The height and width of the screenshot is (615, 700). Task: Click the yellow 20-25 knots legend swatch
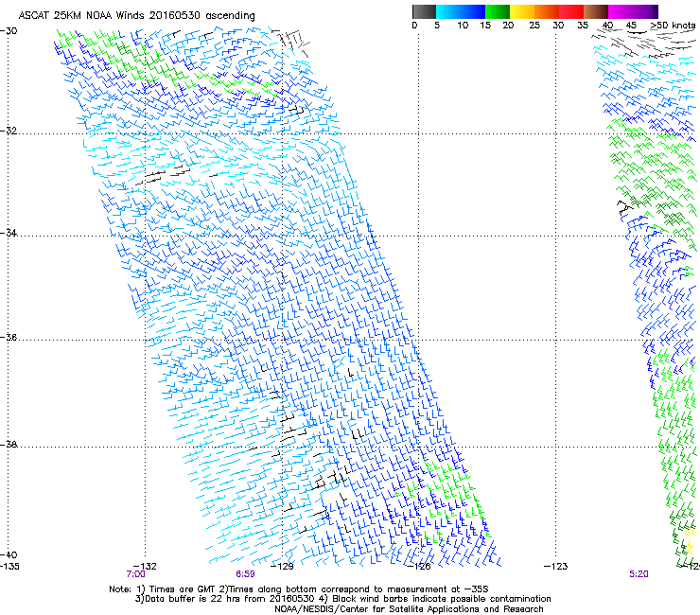(522, 11)
